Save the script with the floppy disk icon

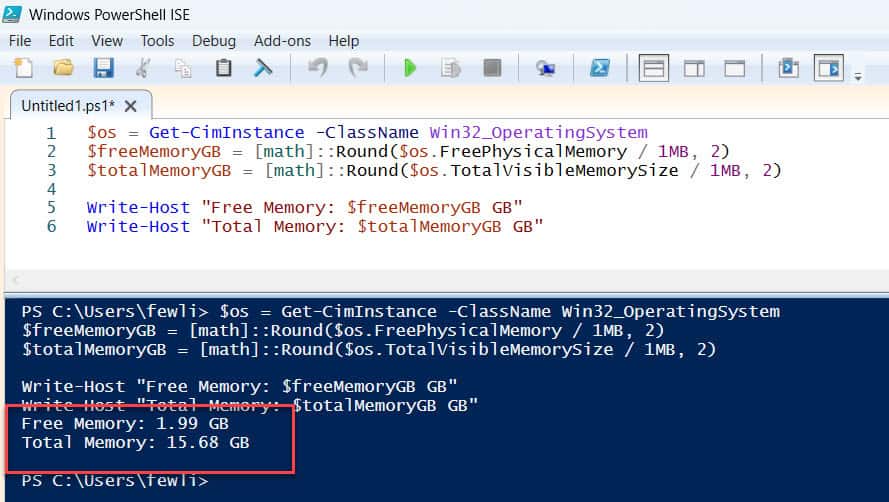pos(103,68)
